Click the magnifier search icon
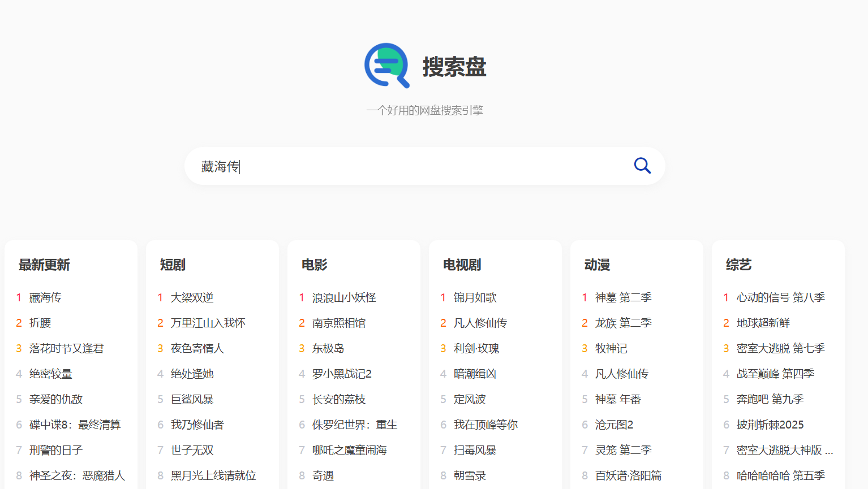This screenshot has height=489, width=868. coord(642,166)
